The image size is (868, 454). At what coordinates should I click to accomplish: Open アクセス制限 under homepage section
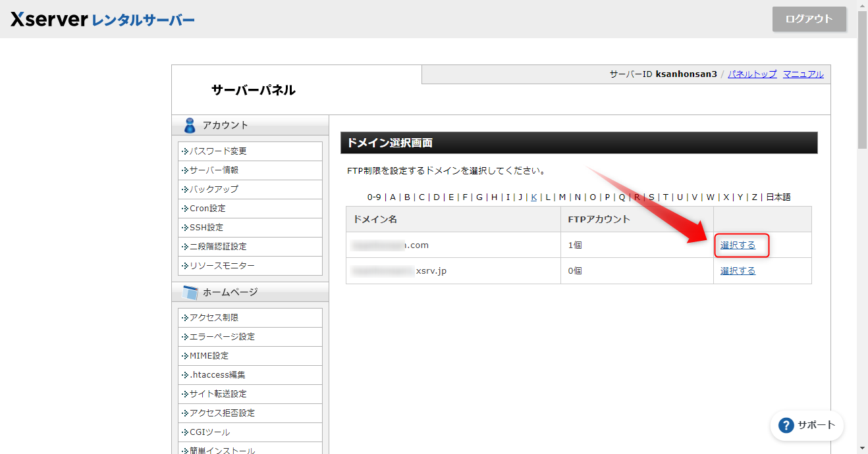pyautogui.click(x=214, y=318)
